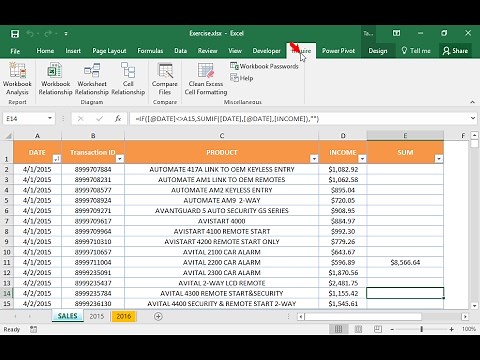Switch to Developer tab
The width and height of the screenshot is (480, 360).
266,51
